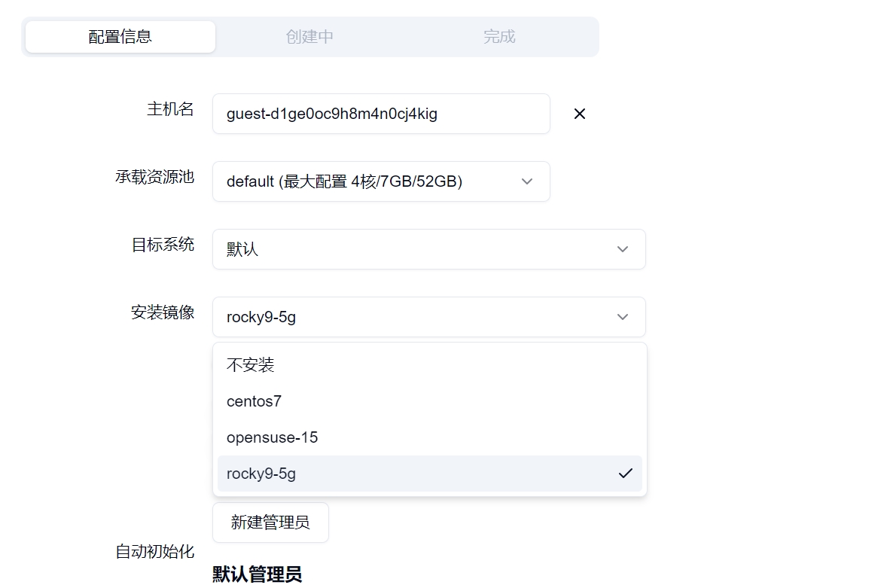Open the 完成 step tab
Viewport: 890px width, 588px height.
pos(499,37)
